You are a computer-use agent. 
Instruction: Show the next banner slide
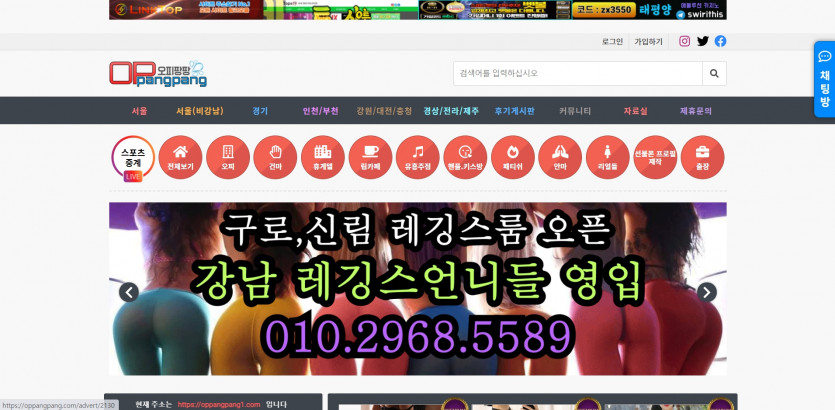coord(706,292)
